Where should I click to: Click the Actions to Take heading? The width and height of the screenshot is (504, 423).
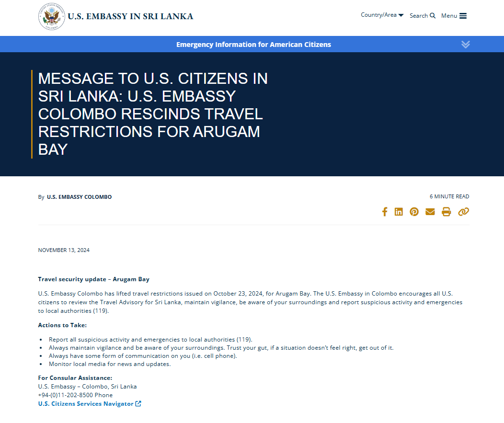(62, 325)
